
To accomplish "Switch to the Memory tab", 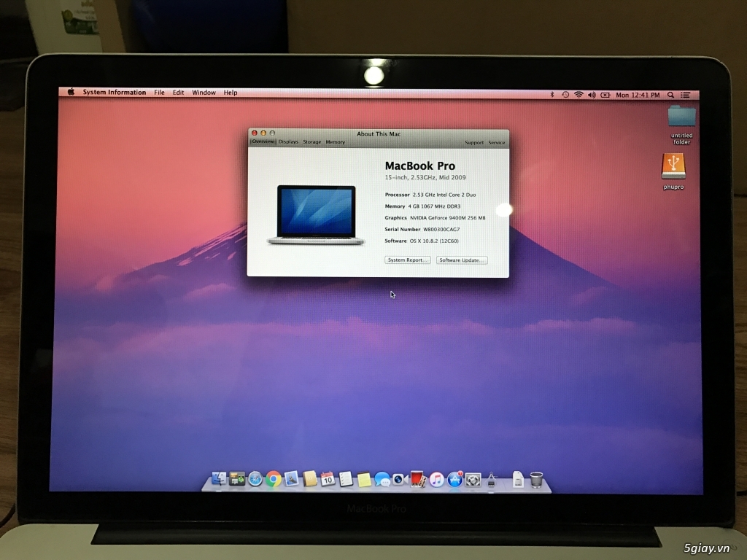I will click(336, 142).
